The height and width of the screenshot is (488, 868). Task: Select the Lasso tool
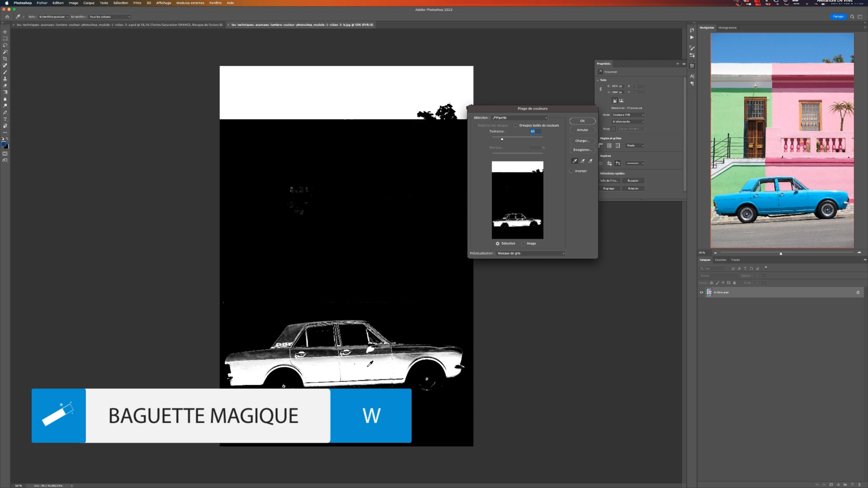click(x=5, y=45)
